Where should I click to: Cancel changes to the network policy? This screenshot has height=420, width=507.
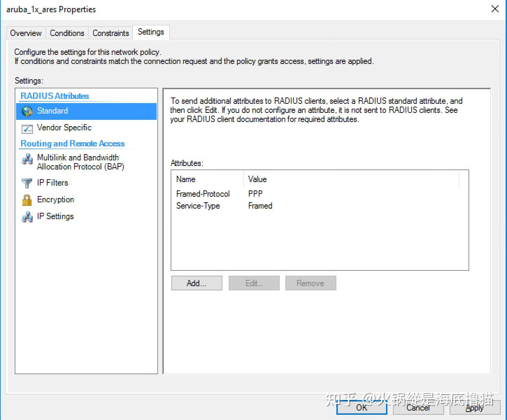pyautogui.click(x=418, y=407)
